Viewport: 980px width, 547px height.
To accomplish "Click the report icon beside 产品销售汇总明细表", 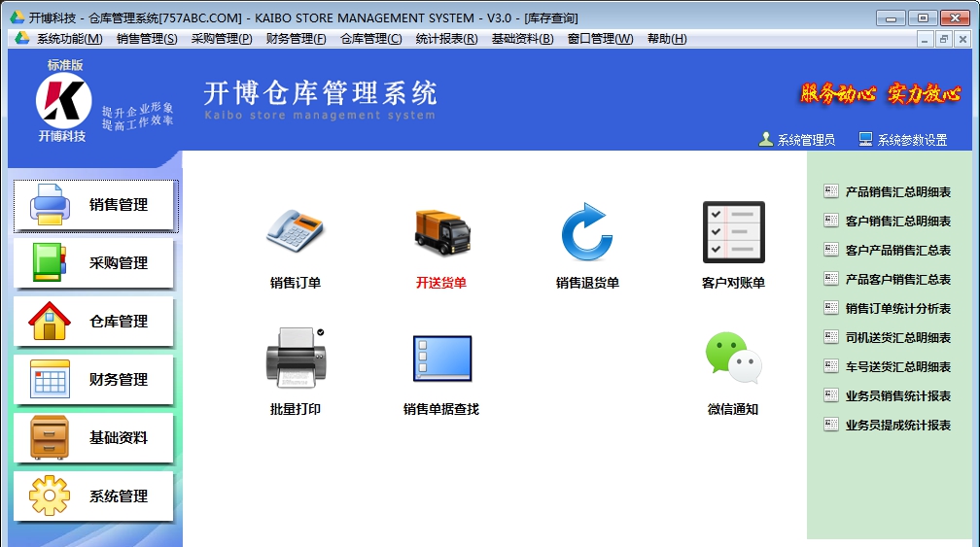I will tap(831, 191).
